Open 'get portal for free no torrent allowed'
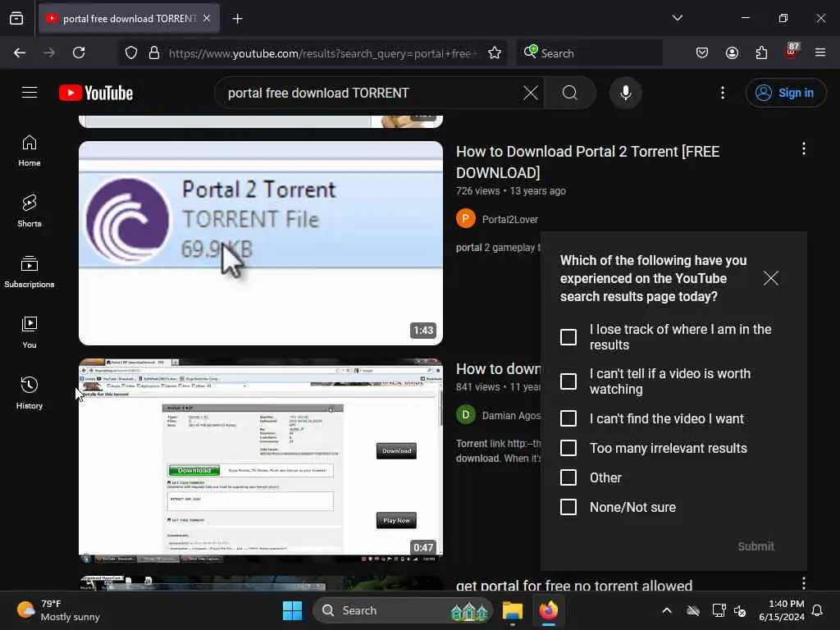Image resolution: width=840 pixels, height=630 pixels. 574,585
